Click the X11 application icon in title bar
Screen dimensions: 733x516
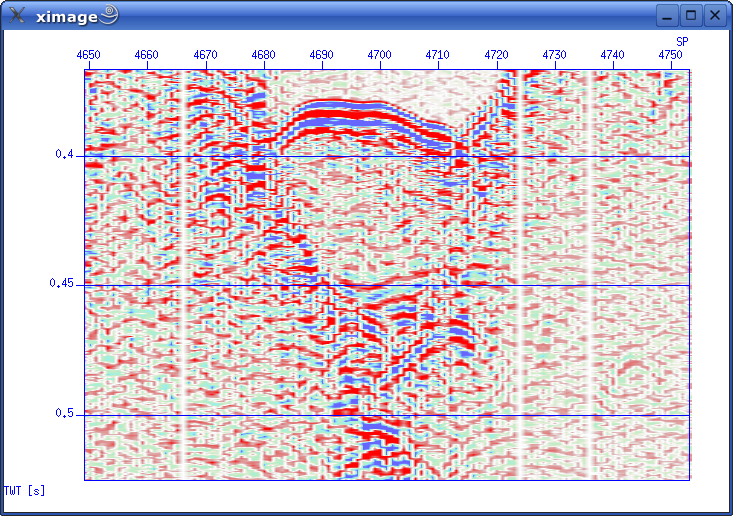[x=17, y=15]
